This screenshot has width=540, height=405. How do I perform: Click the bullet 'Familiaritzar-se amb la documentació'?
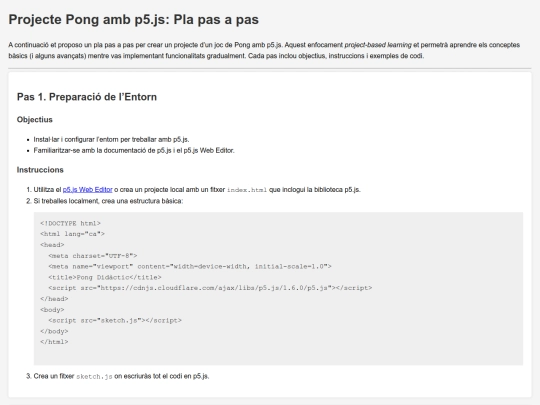[x=134, y=150]
